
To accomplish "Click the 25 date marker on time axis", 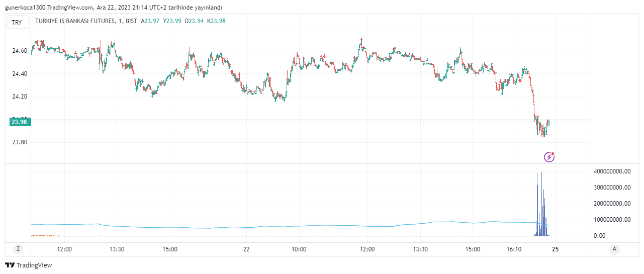I will [x=556, y=249].
